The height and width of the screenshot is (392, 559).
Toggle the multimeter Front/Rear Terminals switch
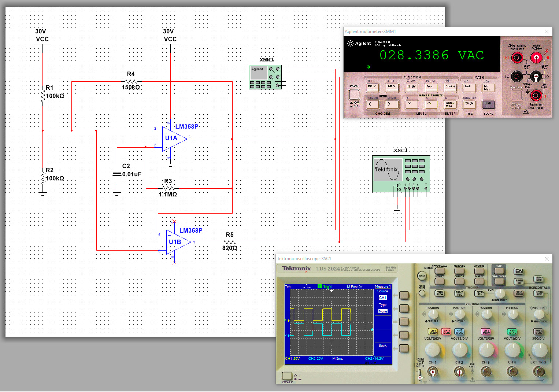[517, 95]
